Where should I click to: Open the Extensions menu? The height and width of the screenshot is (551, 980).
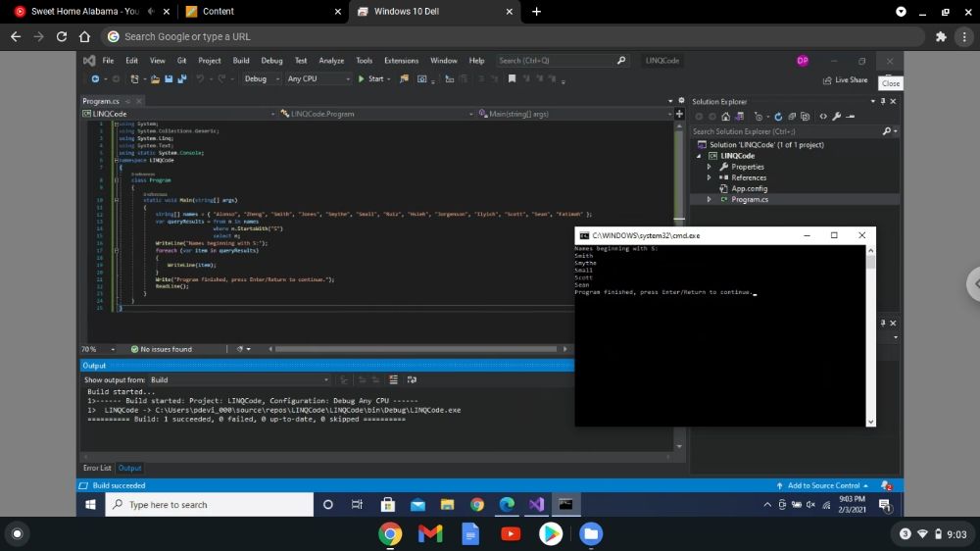tap(401, 61)
